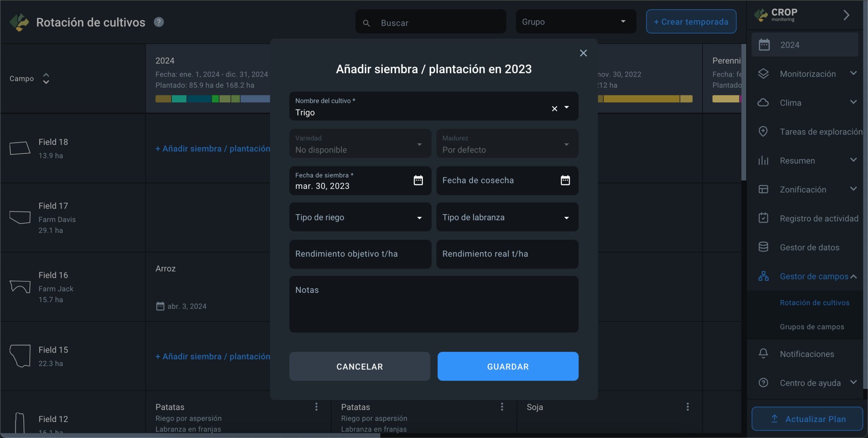
Task: Sort fields by Campo column arrows
Action: coord(46,78)
